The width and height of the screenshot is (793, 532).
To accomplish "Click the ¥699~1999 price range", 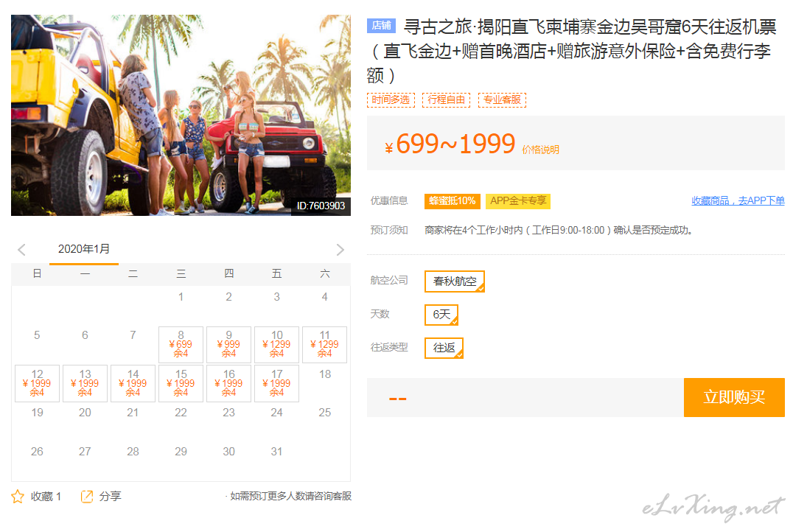I will [450, 144].
